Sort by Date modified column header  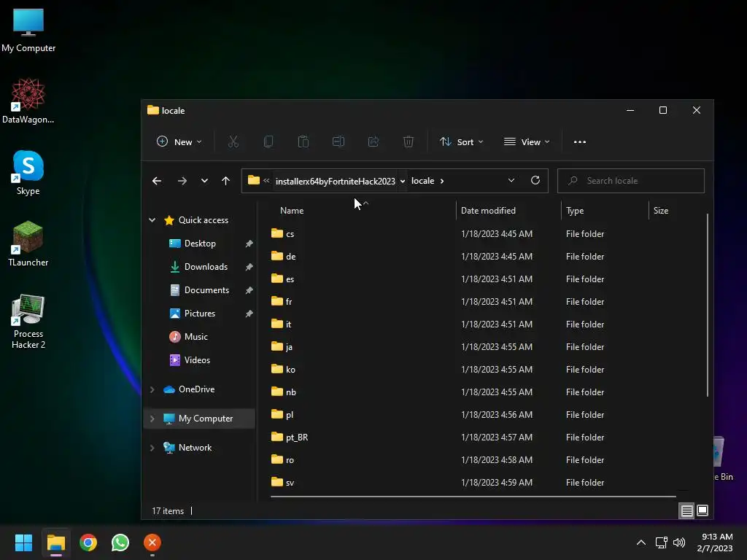pyautogui.click(x=488, y=211)
